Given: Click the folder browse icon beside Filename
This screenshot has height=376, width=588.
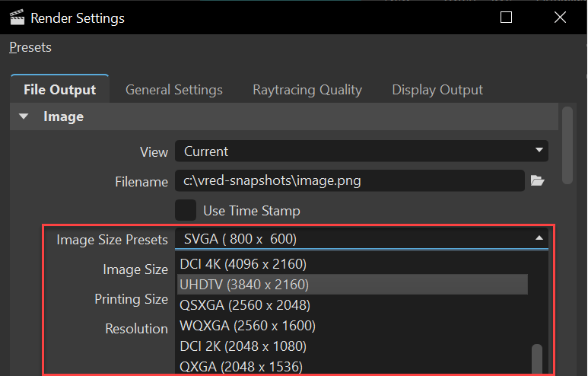Looking at the screenshot, I should point(538,181).
